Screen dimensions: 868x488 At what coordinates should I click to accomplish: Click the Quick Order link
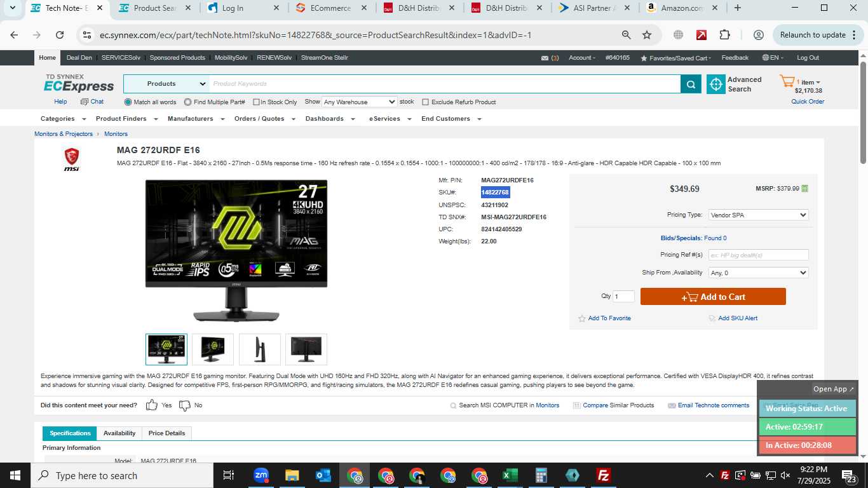(808, 102)
